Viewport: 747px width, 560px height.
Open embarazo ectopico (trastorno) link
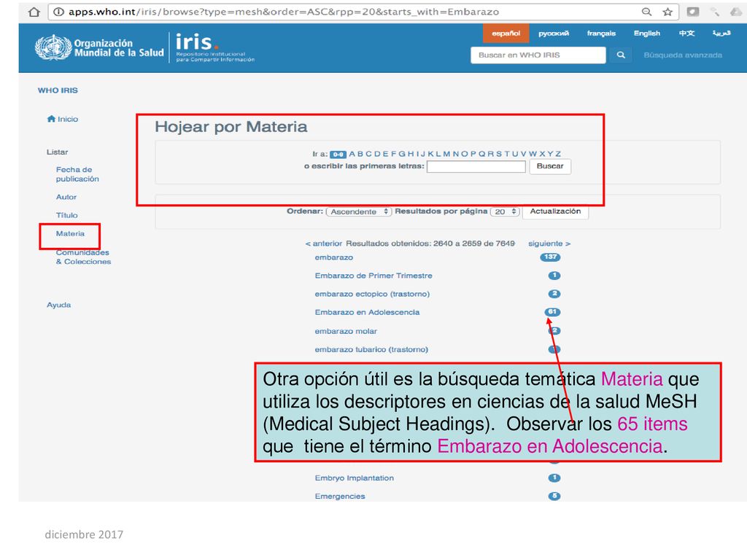[x=372, y=295]
